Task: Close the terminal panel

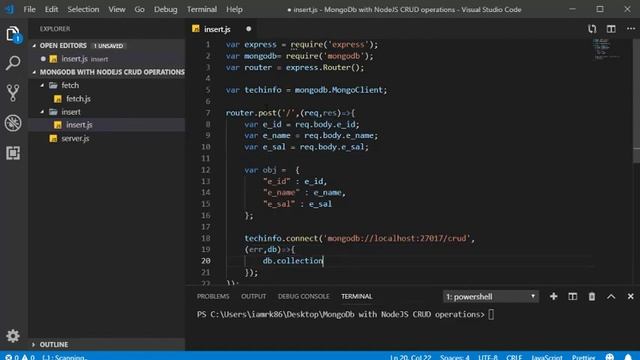Action: tap(630, 296)
